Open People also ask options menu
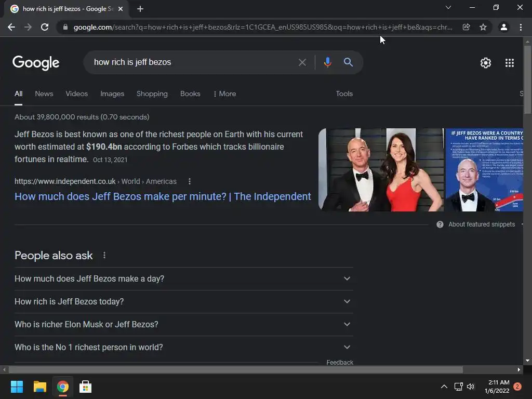This screenshot has height=399, width=532. [x=104, y=255]
